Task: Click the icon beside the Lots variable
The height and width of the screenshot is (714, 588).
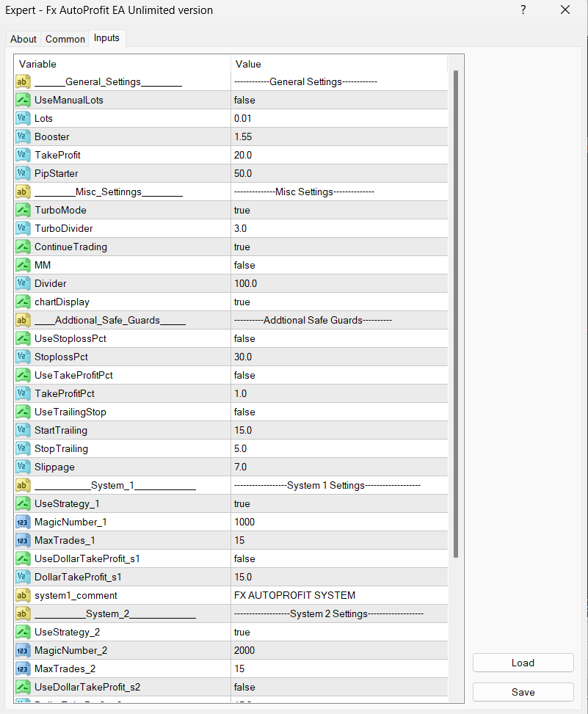Action: click(x=23, y=118)
